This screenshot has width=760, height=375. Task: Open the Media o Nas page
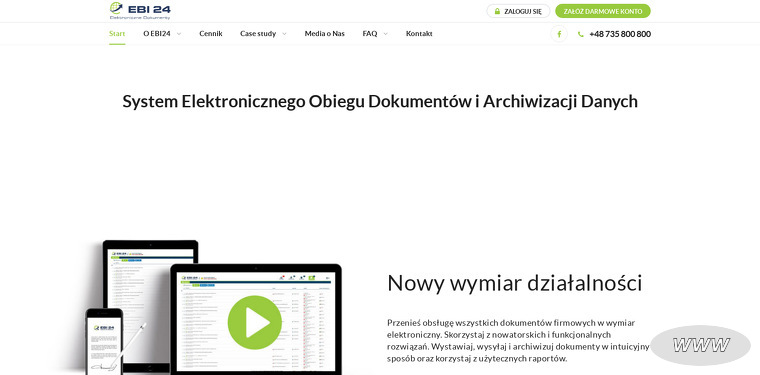[325, 34]
